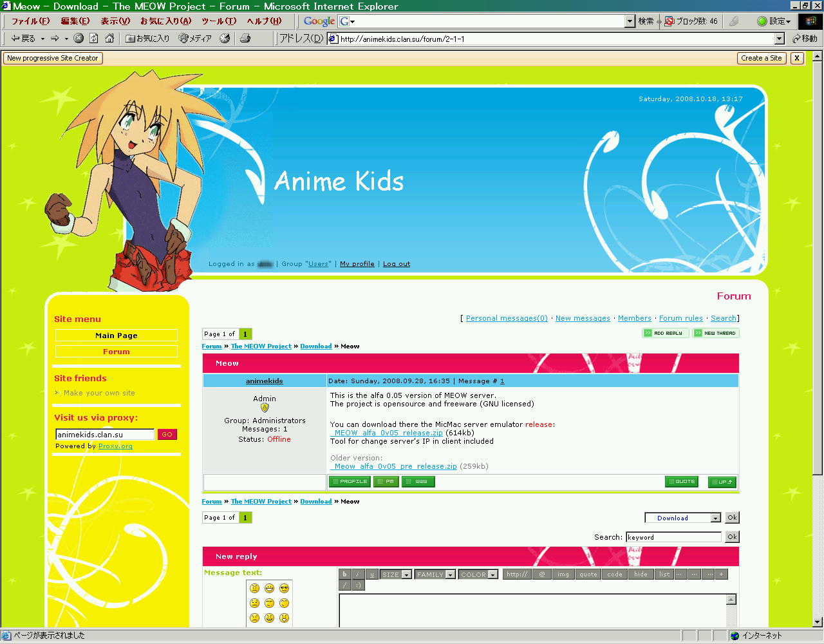Open the Personal messages(0) link
The image size is (824, 644).
pos(507,318)
